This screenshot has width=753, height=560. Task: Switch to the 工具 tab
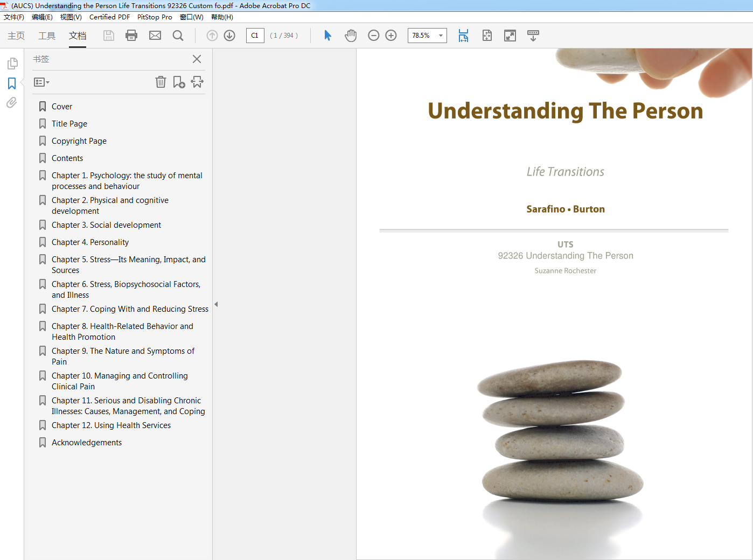47,36
